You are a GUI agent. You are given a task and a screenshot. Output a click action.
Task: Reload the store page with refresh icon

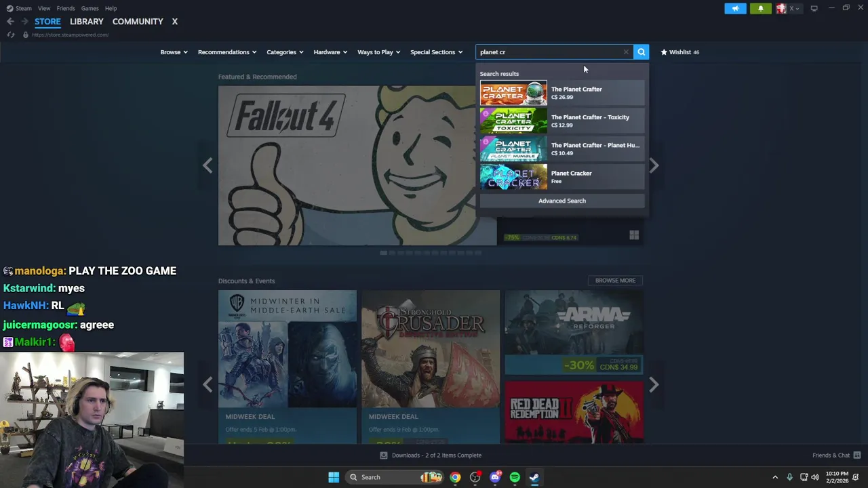click(10, 35)
